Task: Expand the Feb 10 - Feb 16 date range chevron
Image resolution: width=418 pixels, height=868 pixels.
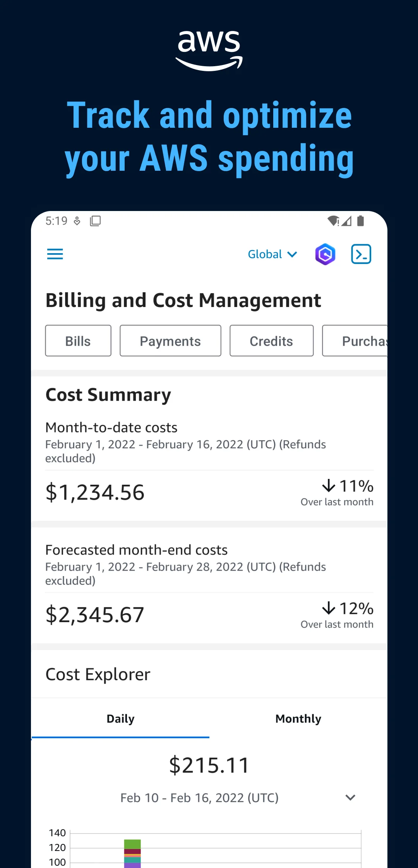Action: pyautogui.click(x=350, y=798)
